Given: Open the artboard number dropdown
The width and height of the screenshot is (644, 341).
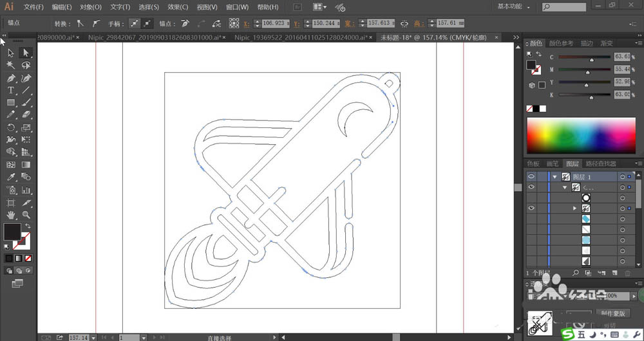Looking at the screenshot, I should point(144,337).
